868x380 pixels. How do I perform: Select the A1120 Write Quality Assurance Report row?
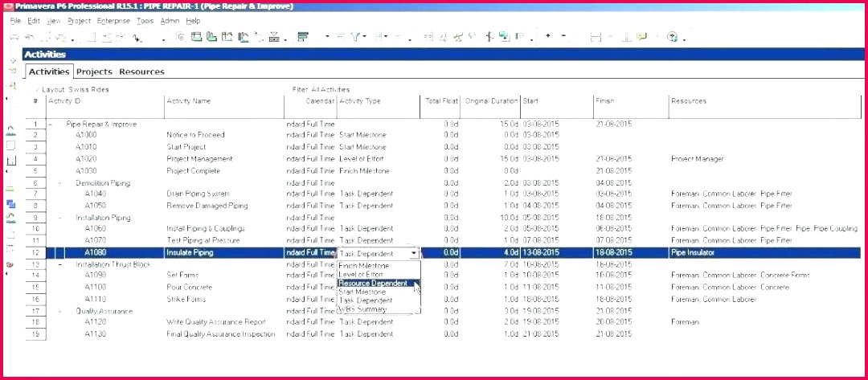click(x=215, y=322)
